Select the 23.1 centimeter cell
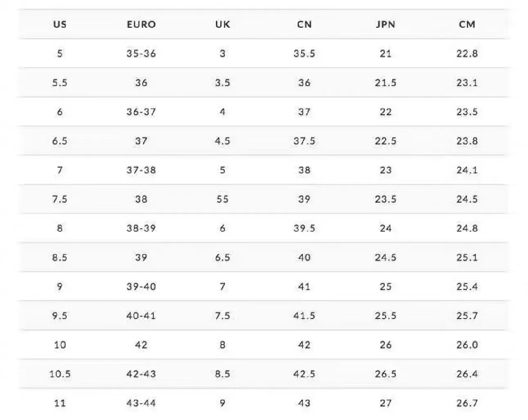The width and height of the screenshot is (528, 420). coord(467,83)
